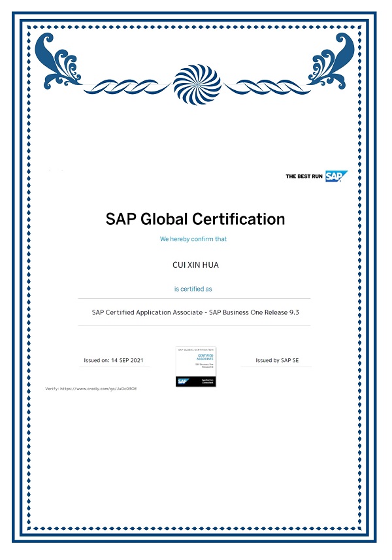Click the SAP certified associate badge
The width and height of the screenshot is (392, 560).
pos(195,367)
